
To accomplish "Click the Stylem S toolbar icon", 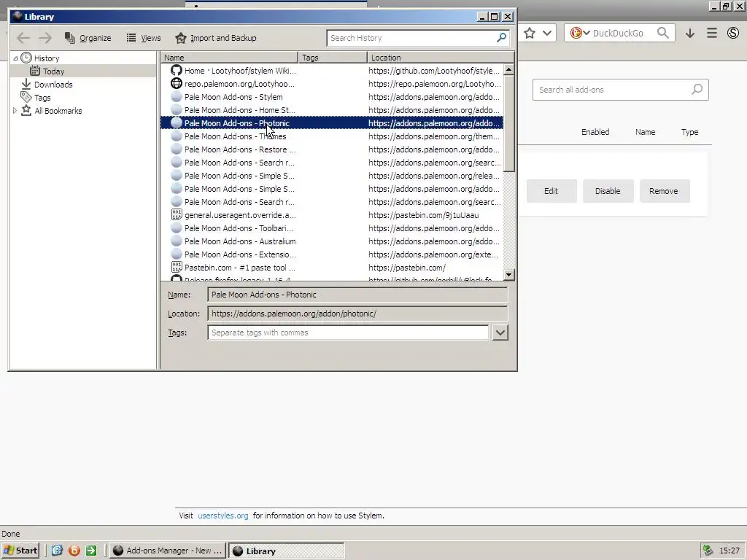I will (732, 33).
